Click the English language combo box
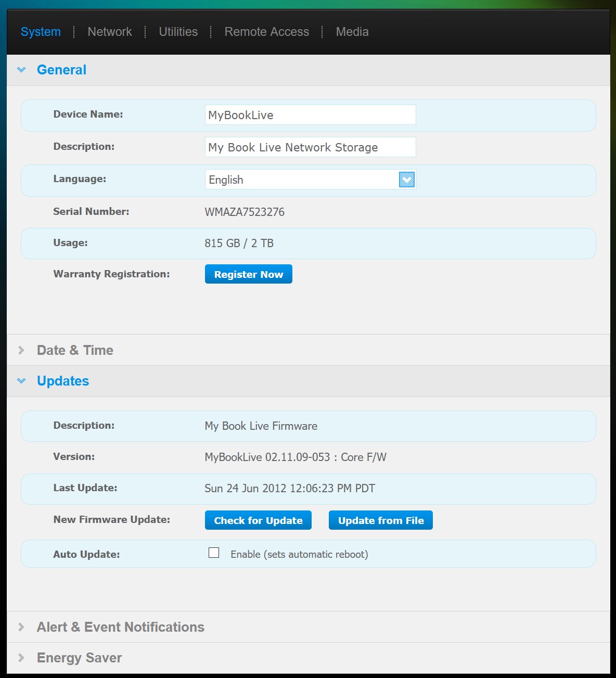This screenshot has width=616, height=678. point(311,180)
